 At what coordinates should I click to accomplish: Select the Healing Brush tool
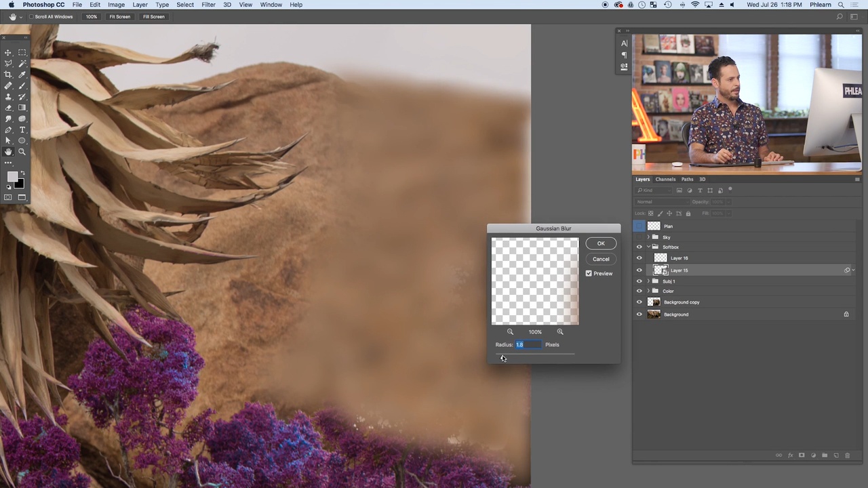tap(8, 85)
